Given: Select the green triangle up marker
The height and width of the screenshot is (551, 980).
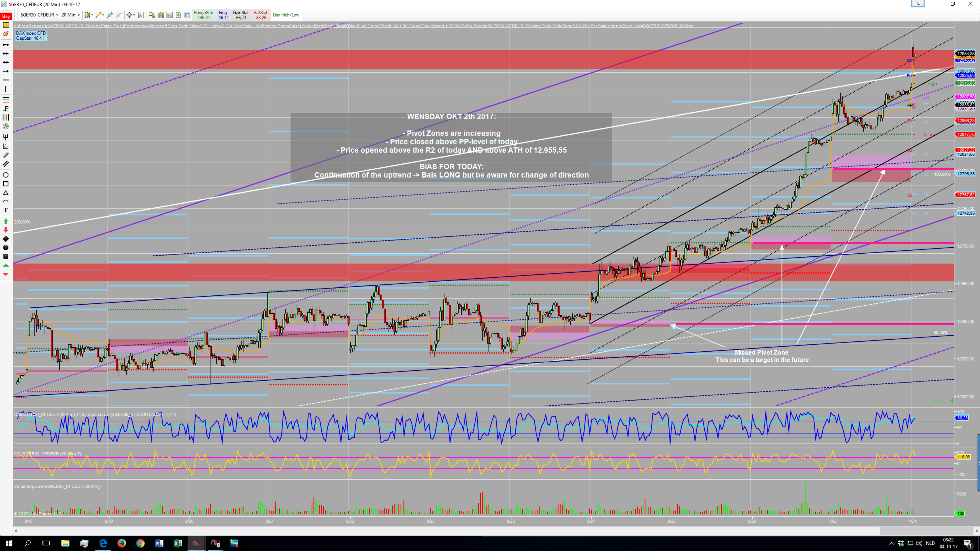Looking at the screenshot, I should (6, 265).
